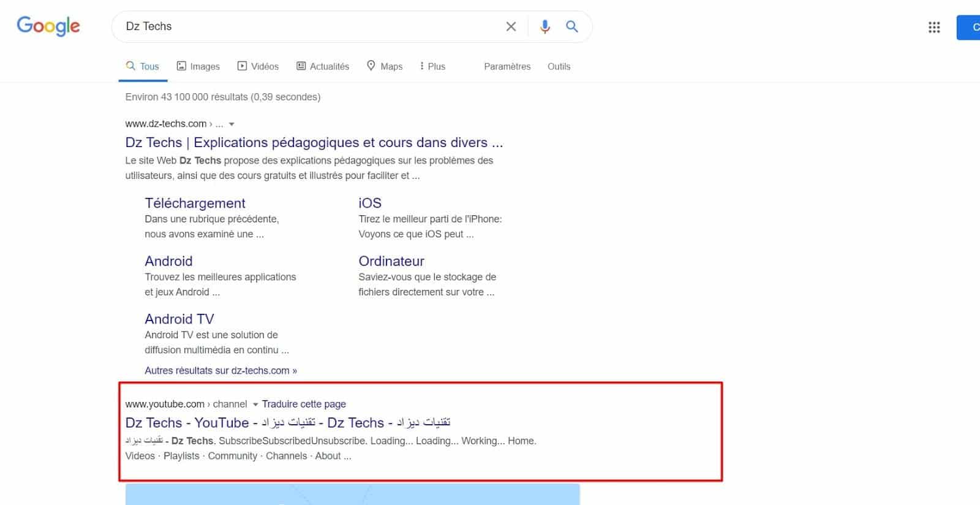
Task: Clear the search box with X icon
Action: 511,26
